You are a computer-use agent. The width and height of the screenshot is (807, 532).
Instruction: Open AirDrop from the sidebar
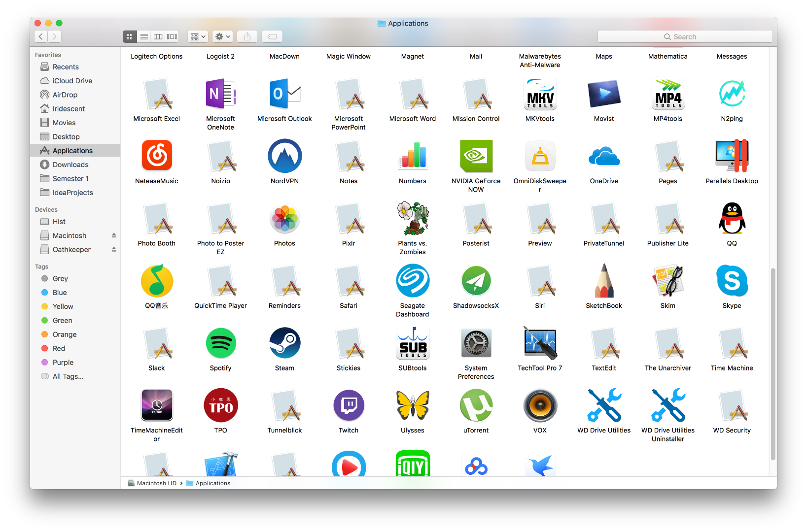[64, 94]
